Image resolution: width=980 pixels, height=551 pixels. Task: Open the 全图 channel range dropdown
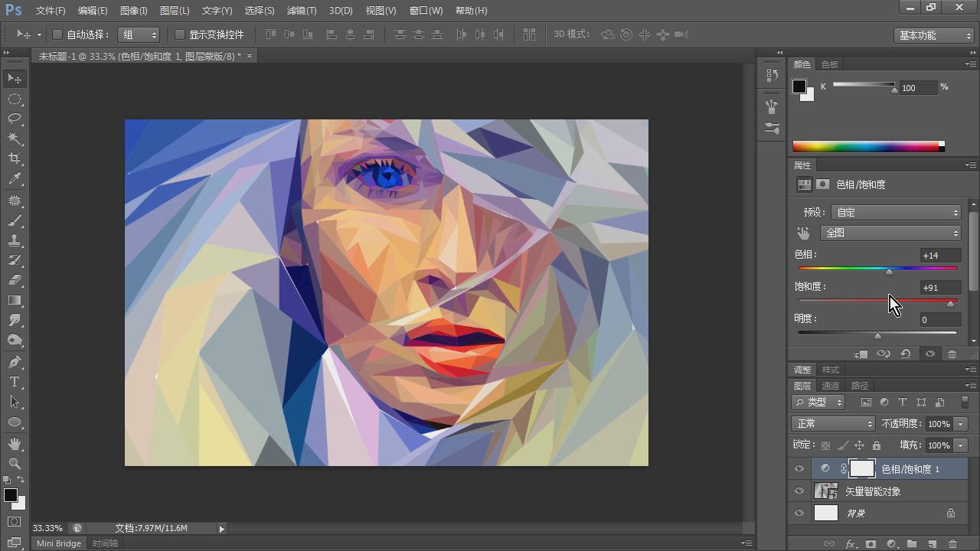(890, 233)
